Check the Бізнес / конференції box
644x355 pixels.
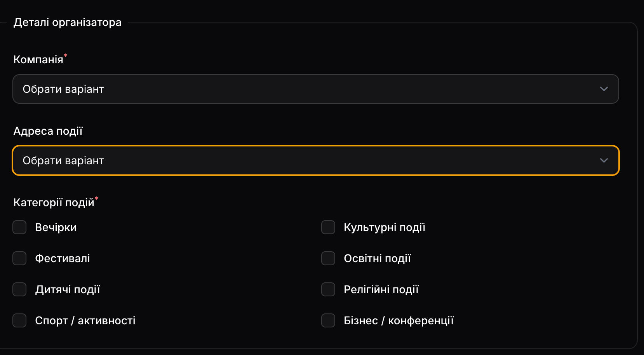click(328, 320)
